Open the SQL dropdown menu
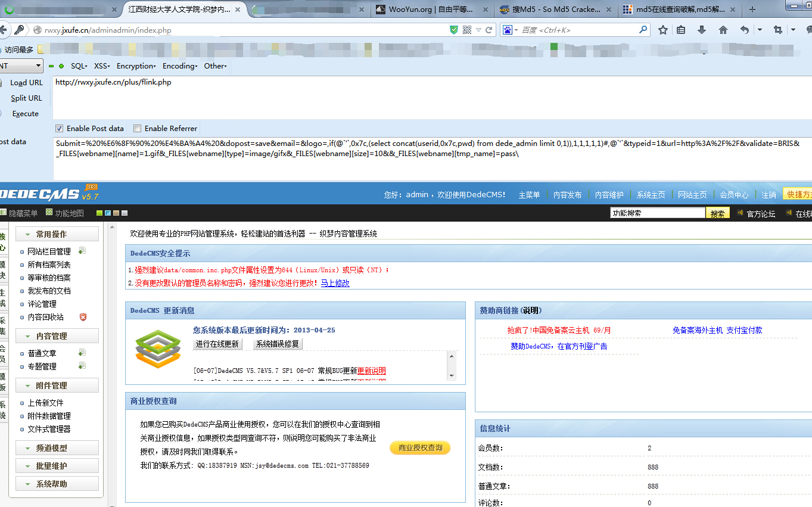 click(79, 66)
